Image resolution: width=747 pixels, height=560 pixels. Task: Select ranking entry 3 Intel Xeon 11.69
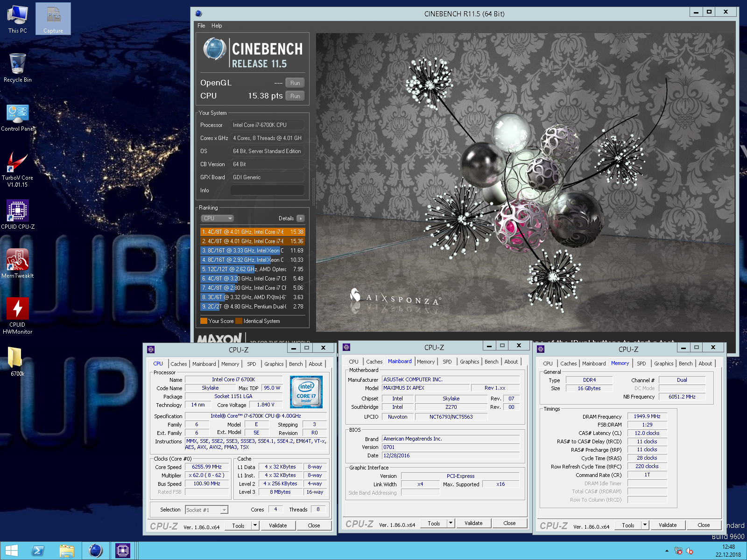point(253,251)
